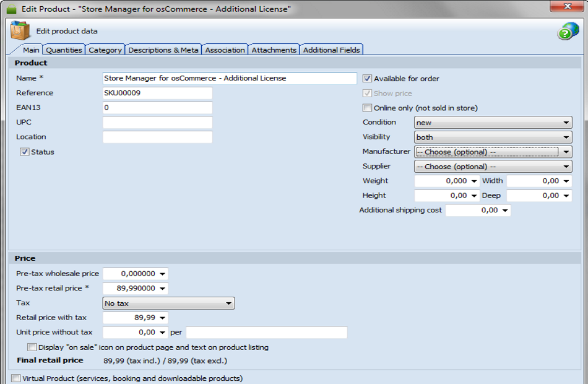The width and height of the screenshot is (588, 384).
Task: Open the Category tab
Action: coord(105,50)
